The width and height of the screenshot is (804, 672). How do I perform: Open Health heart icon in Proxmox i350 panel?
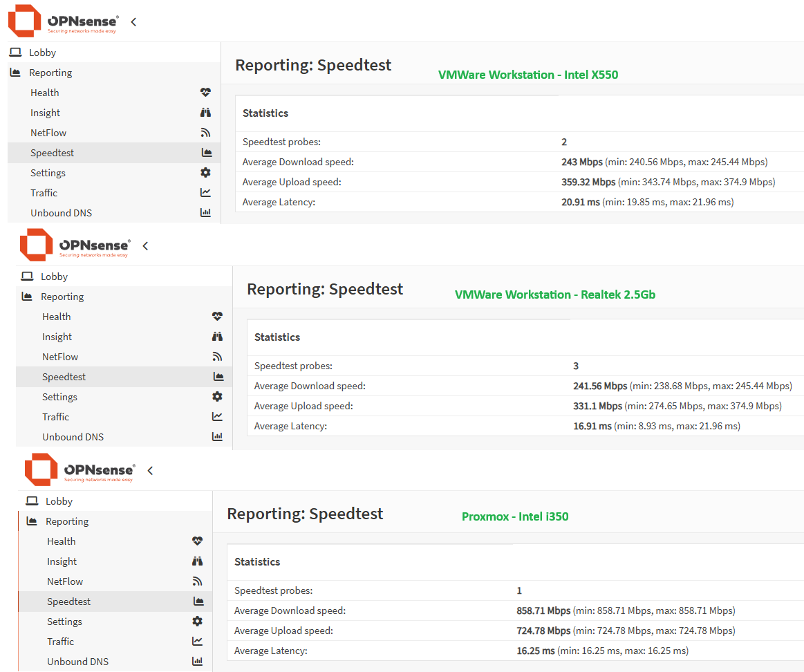click(198, 541)
